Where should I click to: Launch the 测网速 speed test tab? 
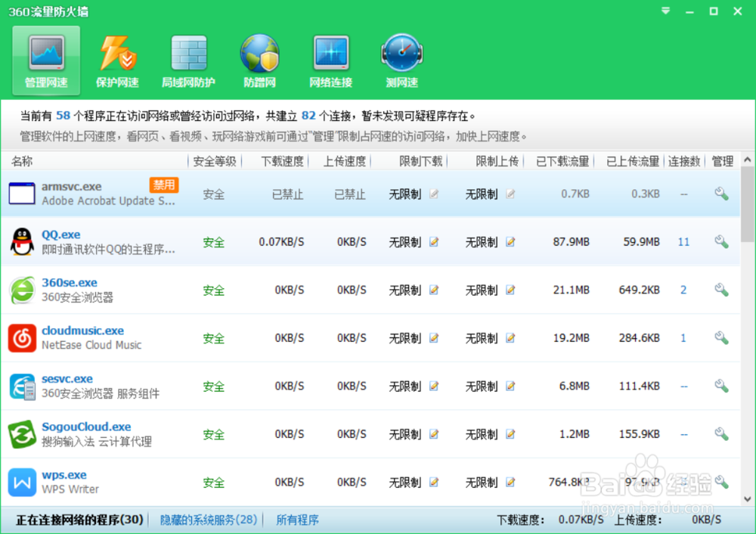pos(401,61)
